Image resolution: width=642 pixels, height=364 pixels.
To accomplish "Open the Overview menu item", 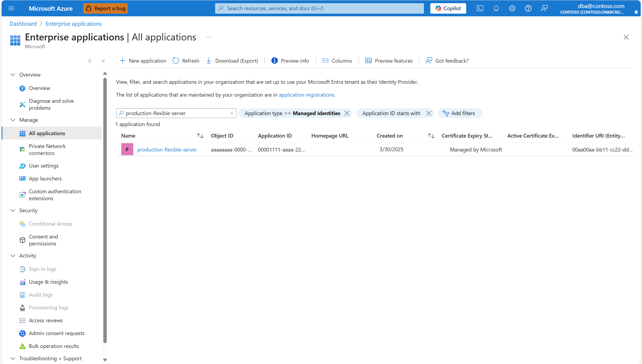I will click(39, 88).
